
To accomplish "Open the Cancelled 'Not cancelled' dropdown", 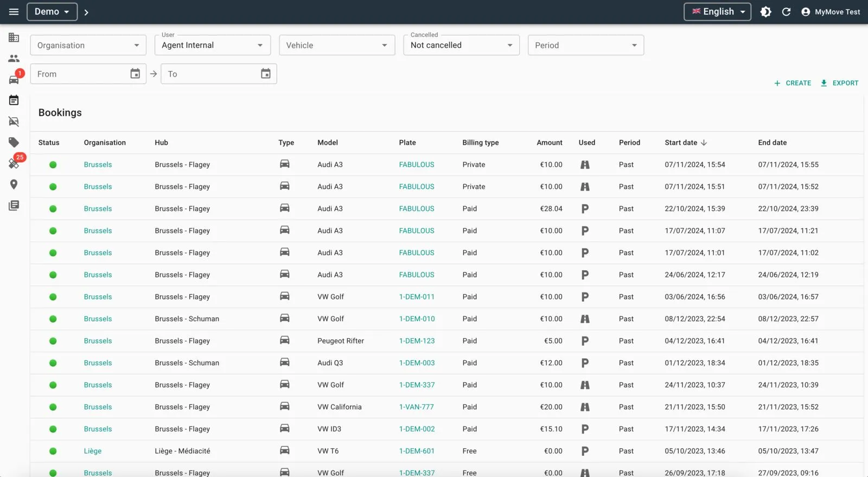I will 461,45.
